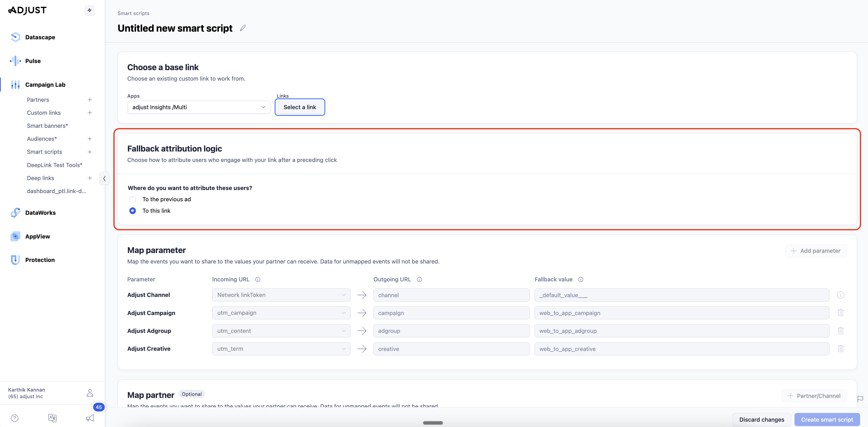Click the web_to_app_campaign fallback value field
Image resolution: width=868 pixels, height=427 pixels.
pyautogui.click(x=681, y=313)
